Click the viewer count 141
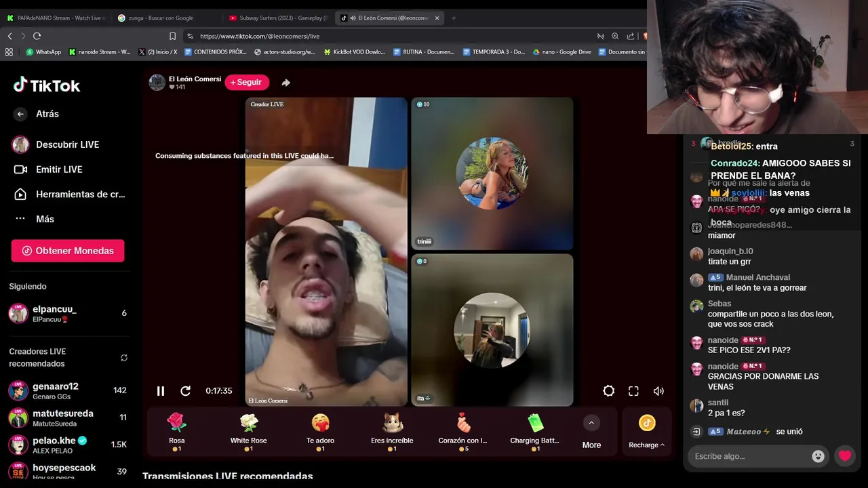Image resolution: width=868 pixels, height=488 pixels. tap(177, 87)
